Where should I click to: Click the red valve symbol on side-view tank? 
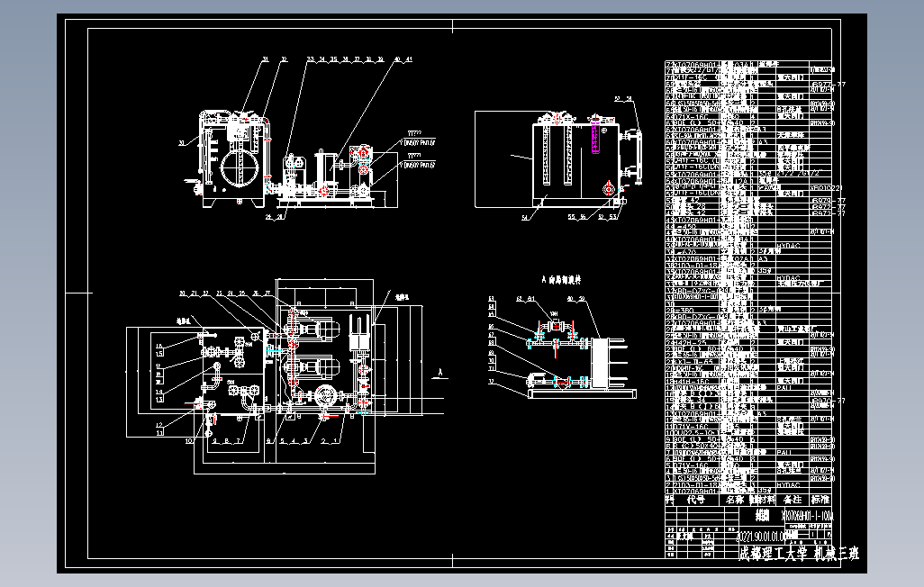click(x=608, y=189)
